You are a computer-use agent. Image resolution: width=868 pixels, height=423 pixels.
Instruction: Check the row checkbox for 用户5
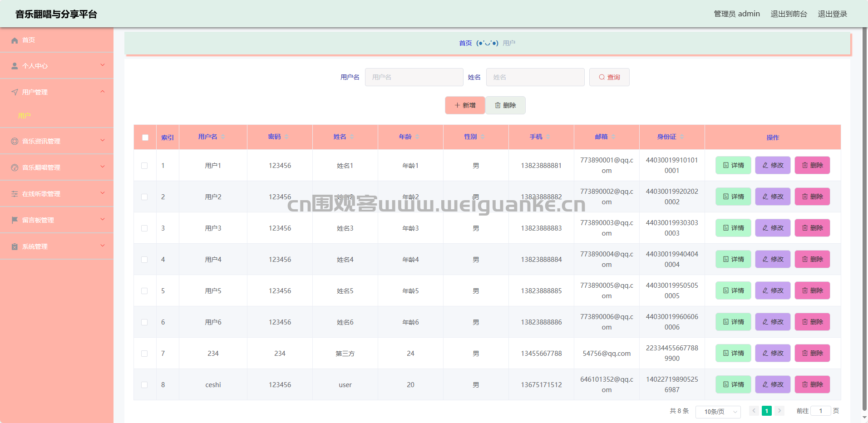tap(144, 291)
